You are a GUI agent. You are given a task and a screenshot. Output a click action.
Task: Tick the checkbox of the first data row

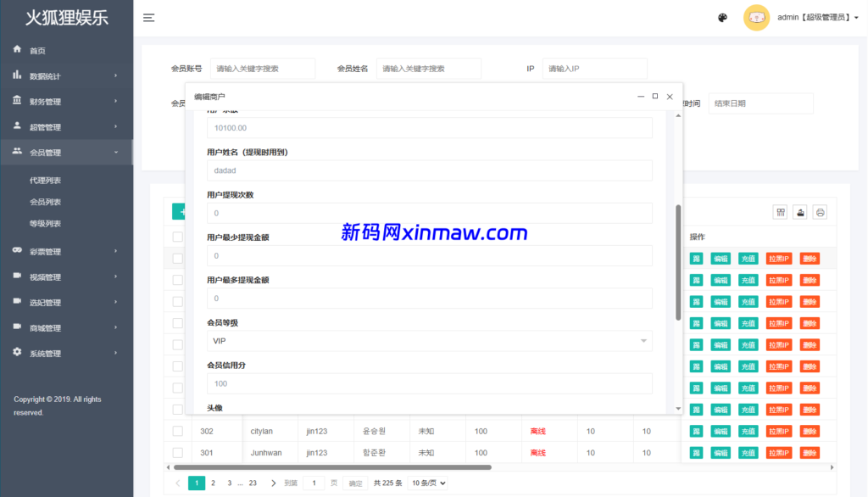pos(178,258)
